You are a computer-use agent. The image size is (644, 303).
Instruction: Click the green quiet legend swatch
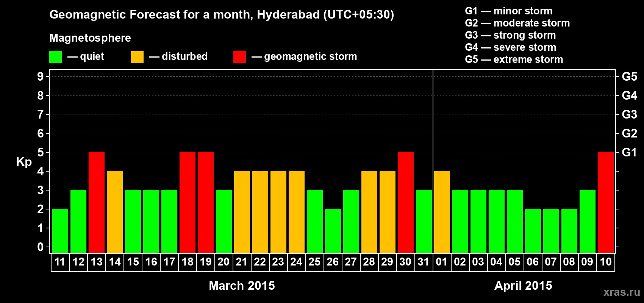pos(56,57)
